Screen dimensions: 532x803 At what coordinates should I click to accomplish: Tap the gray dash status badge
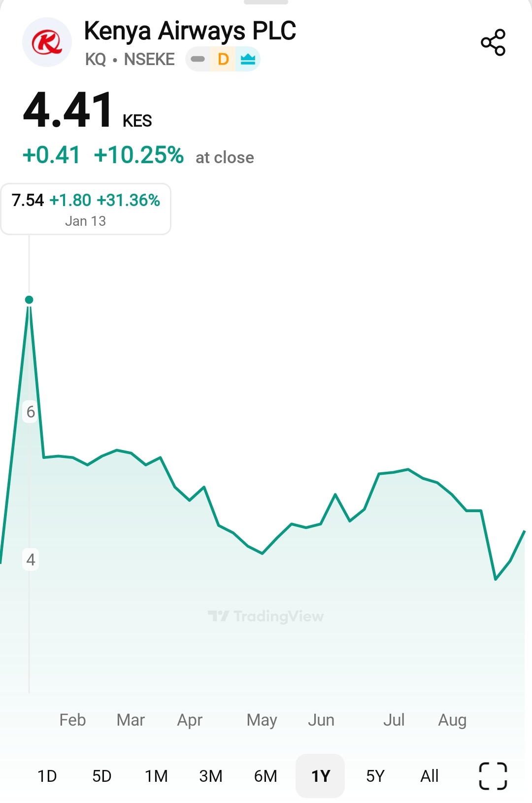[x=198, y=60]
